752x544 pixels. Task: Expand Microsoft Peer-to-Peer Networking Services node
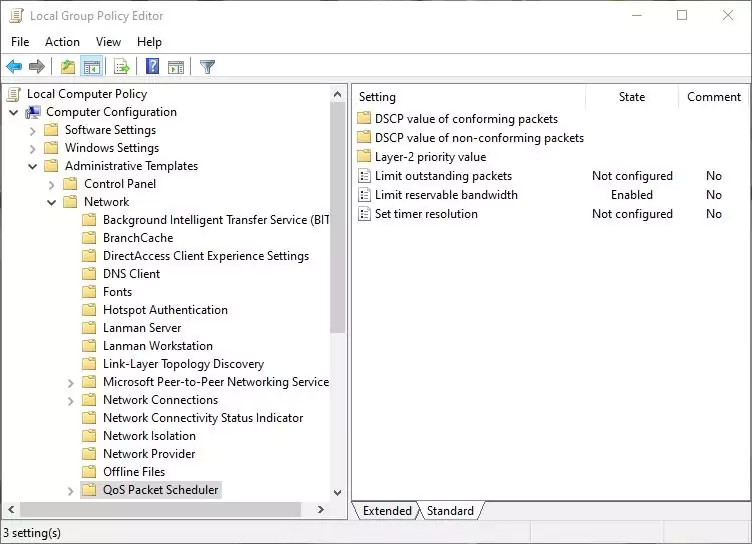pyautogui.click(x=70, y=383)
